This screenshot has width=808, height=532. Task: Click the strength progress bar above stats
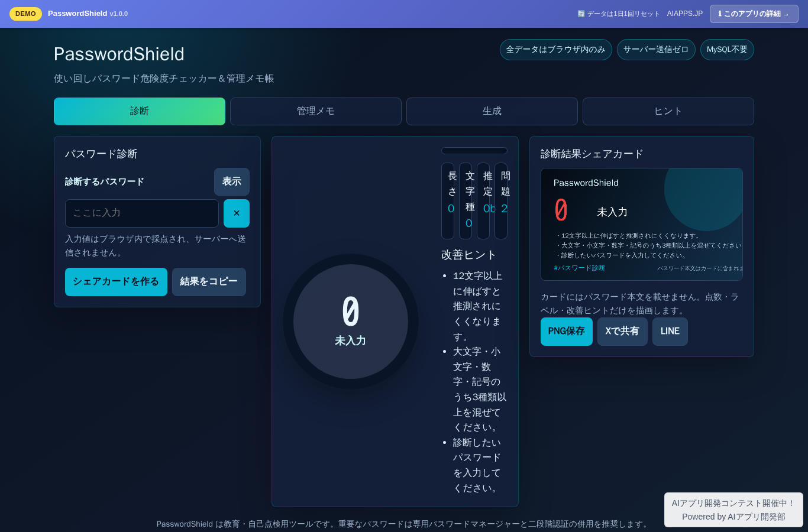point(474,151)
